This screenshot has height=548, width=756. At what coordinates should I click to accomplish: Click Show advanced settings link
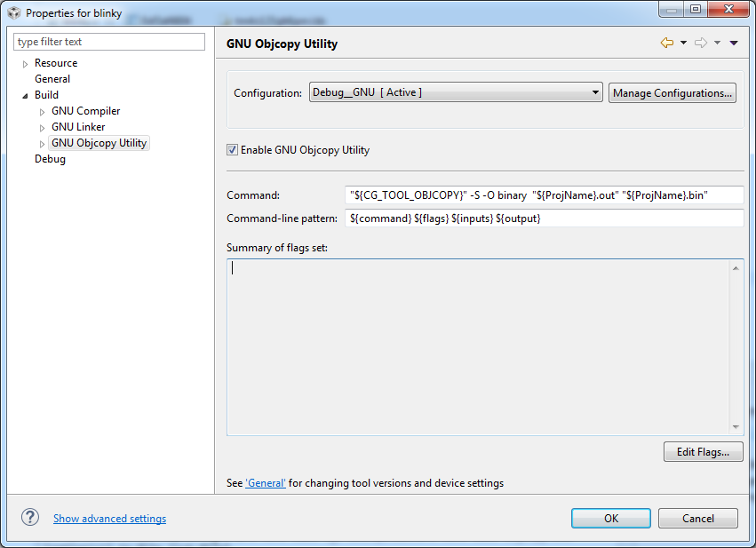coord(109,519)
